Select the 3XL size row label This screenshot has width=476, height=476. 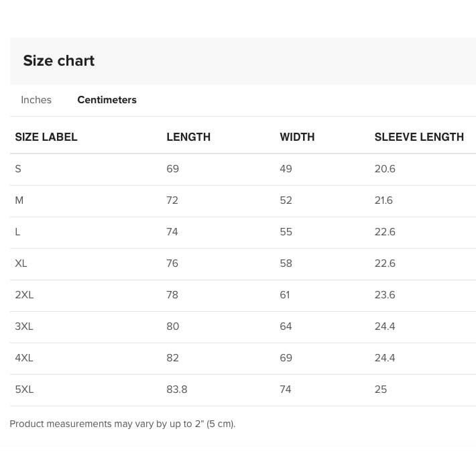coord(23,326)
